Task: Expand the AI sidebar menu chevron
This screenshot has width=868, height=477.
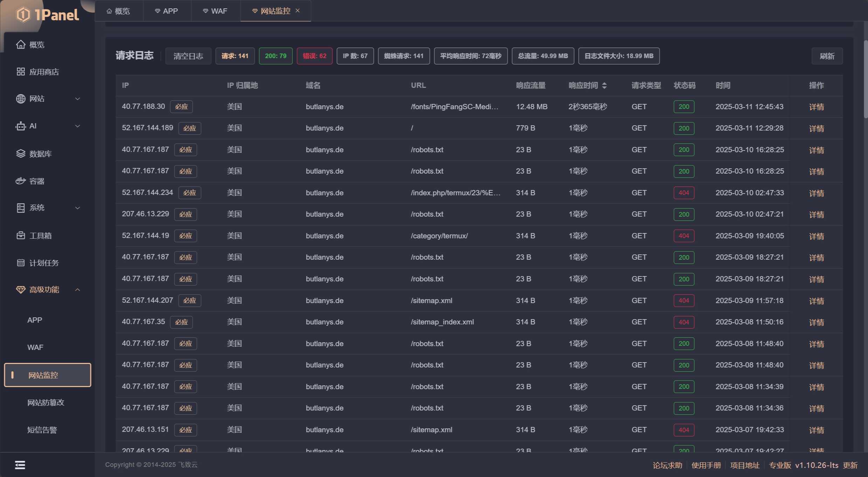Action: (78, 126)
